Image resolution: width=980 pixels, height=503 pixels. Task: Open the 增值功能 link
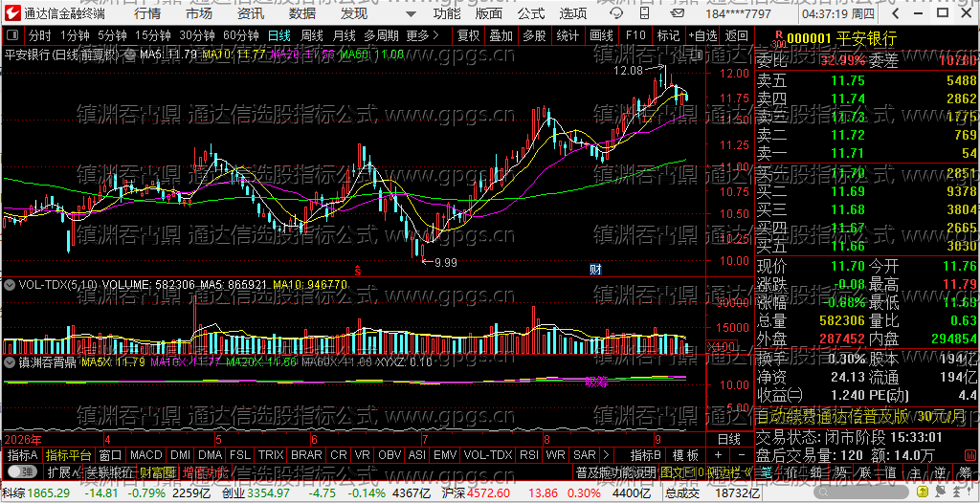coord(206,471)
